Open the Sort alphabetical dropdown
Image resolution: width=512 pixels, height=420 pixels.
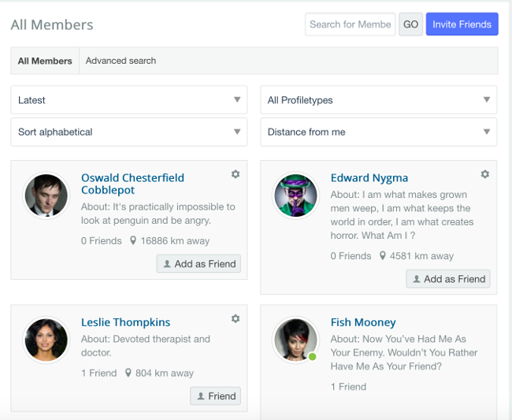tap(129, 132)
